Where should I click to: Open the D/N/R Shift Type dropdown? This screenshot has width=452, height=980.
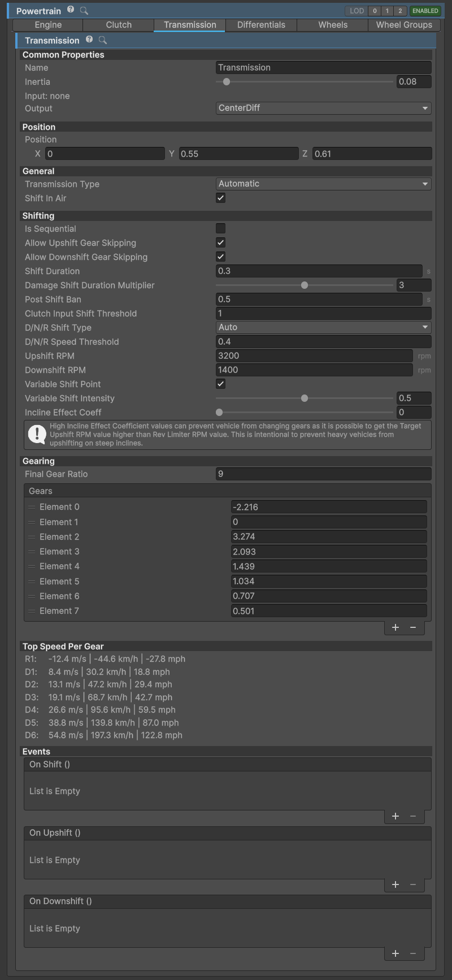click(323, 327)
